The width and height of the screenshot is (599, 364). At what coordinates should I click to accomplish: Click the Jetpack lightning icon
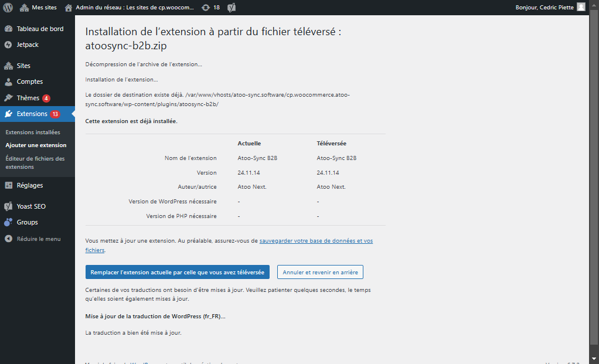(x=8, y=45)
